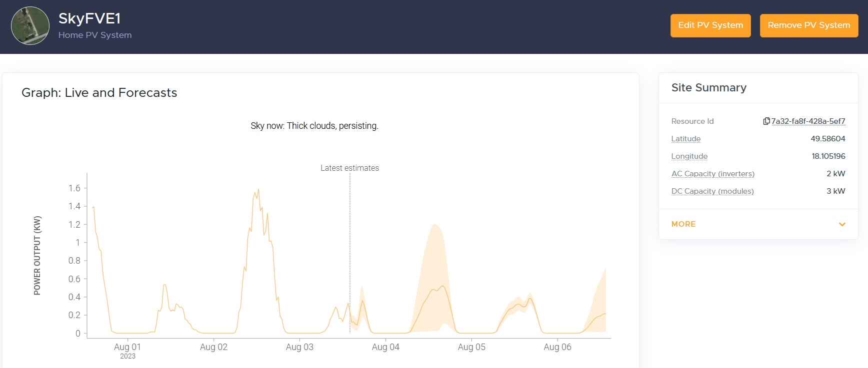This screenshot has width=868, height=368.
Task: Expand the MORE section in Site Summary
Action: click(683, 224)
